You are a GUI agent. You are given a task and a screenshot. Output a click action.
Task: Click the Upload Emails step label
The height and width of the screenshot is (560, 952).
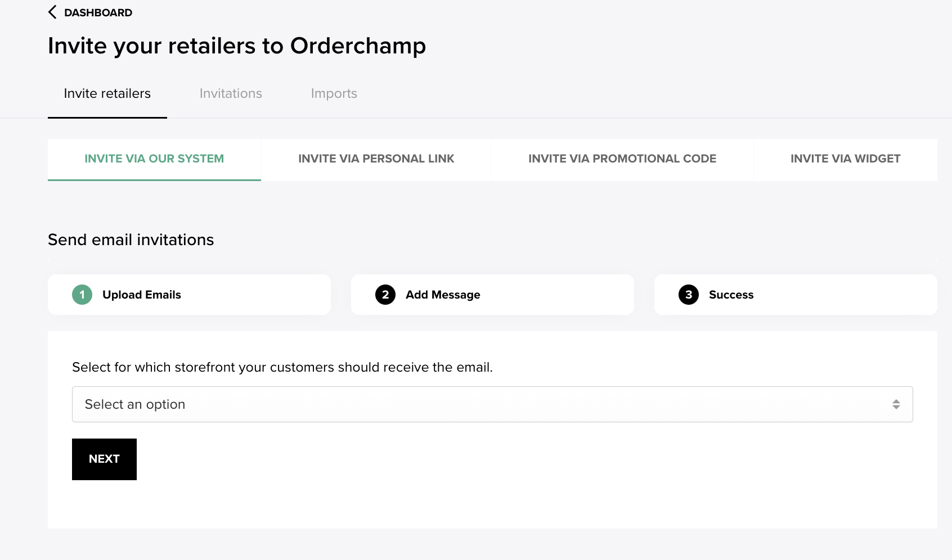[142, 295]
